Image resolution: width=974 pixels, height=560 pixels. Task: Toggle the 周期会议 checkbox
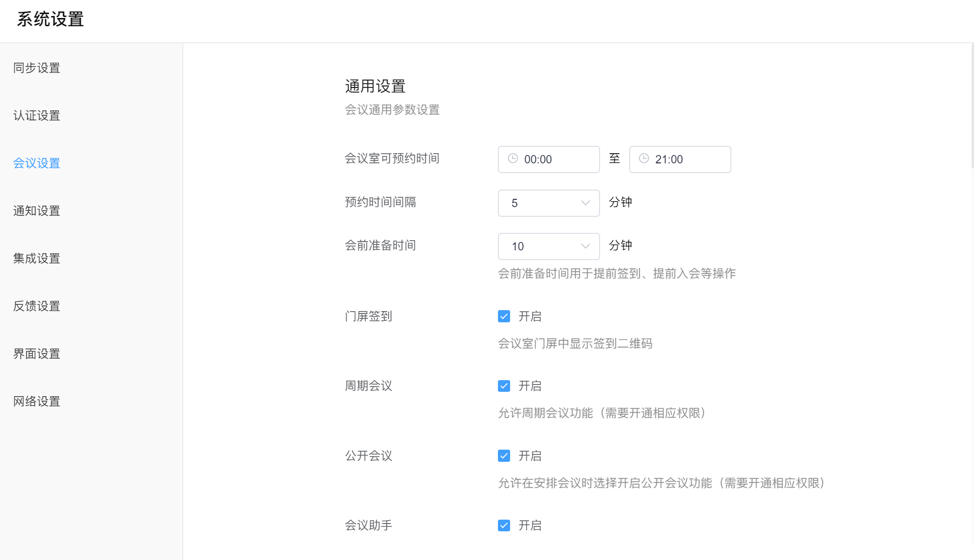point(504,386)
